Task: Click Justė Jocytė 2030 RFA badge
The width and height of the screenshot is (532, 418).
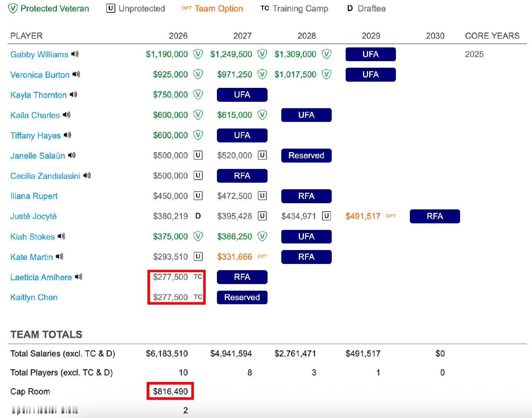Action: coord(435,216)
